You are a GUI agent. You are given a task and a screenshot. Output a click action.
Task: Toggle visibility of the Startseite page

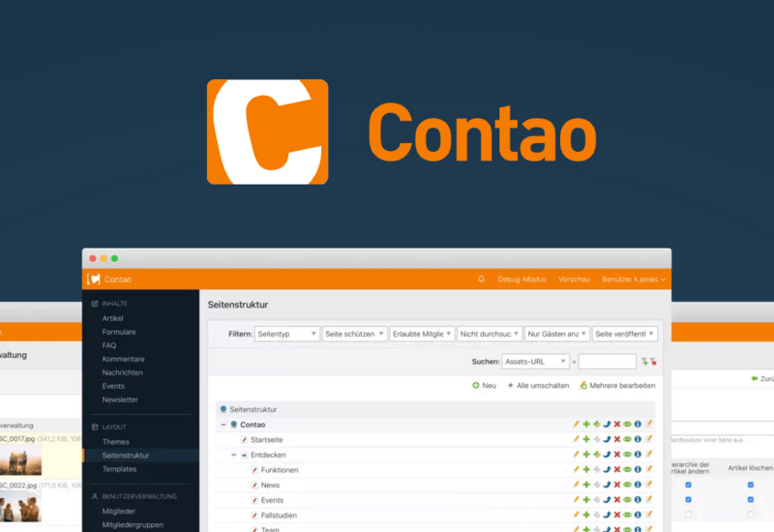pos(627,439)
